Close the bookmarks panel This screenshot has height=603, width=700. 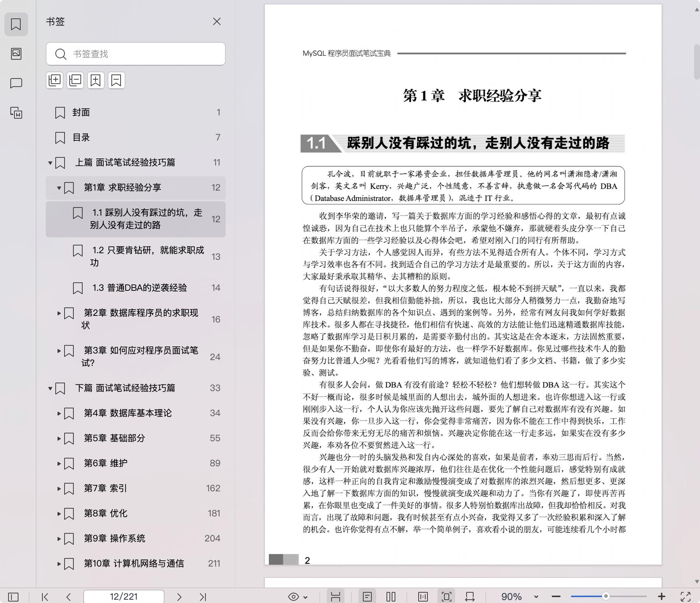217,22
